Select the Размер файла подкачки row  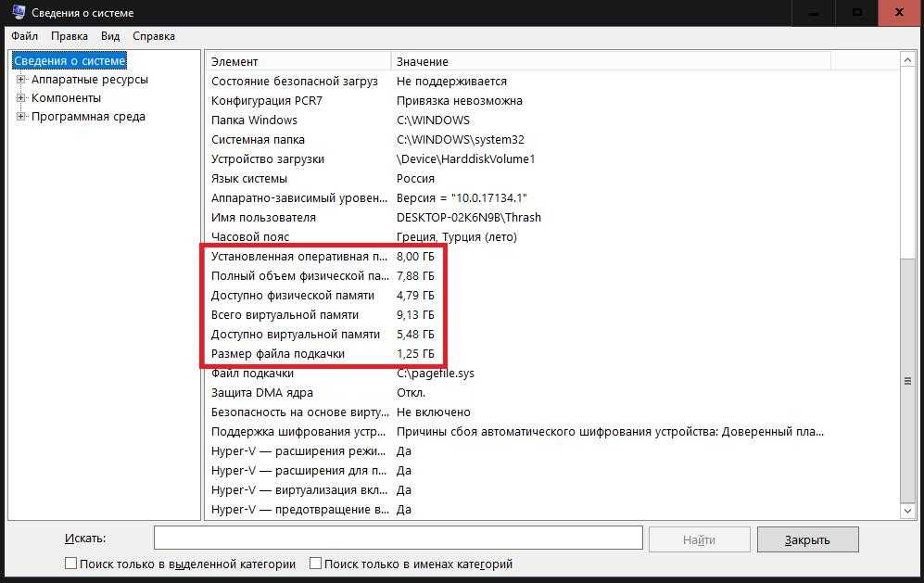pos(552,354)
